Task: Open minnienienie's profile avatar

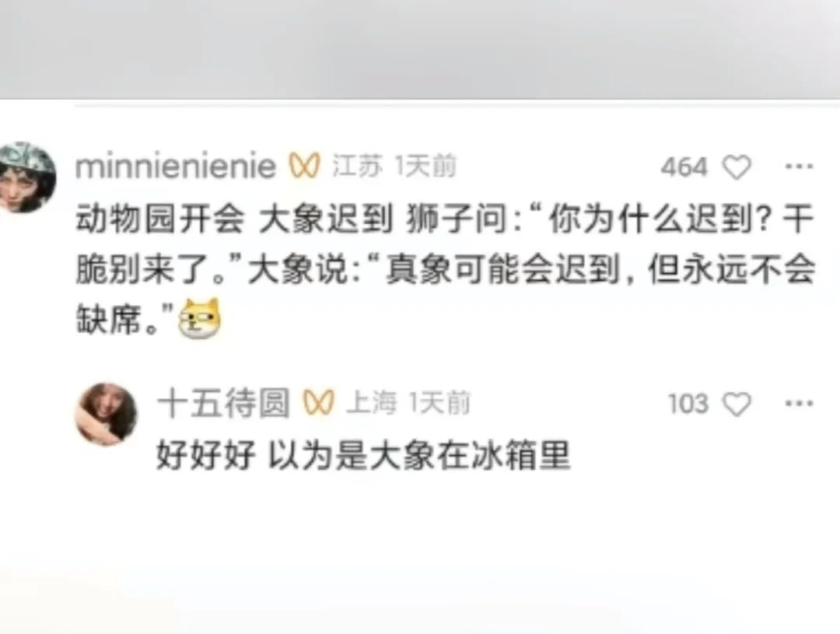Action: click(26, 177)
